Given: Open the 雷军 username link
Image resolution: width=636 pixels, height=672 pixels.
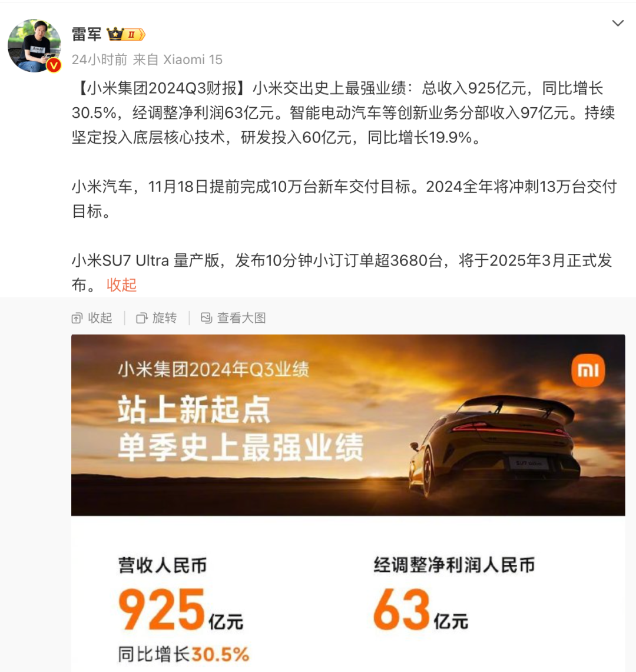Looking at the screenshot, I should pyautogui.click(x=87, y=34).
